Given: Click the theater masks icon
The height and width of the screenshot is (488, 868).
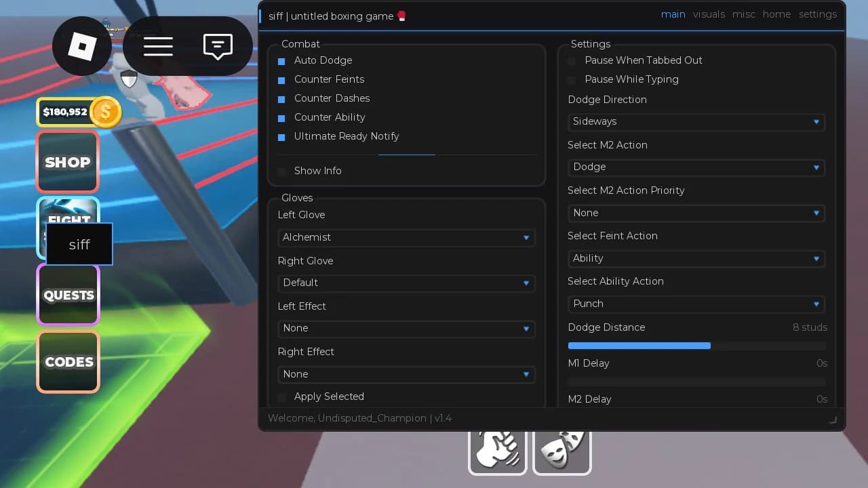Looking at the screenshot, I should 562,451.
